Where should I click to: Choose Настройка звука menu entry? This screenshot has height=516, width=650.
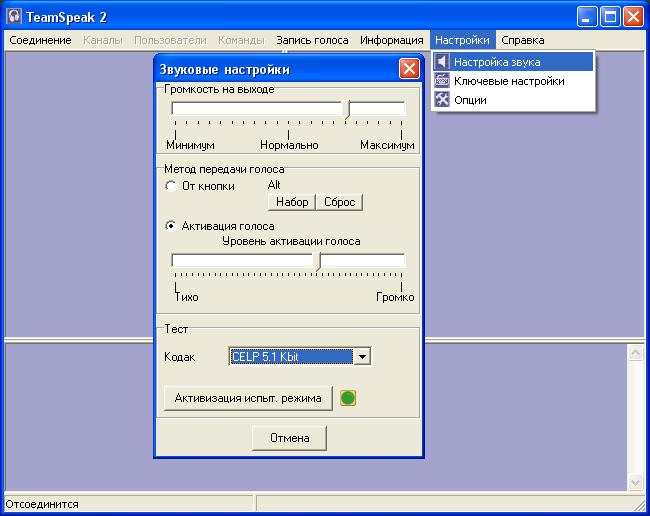[x=513, y=62]
